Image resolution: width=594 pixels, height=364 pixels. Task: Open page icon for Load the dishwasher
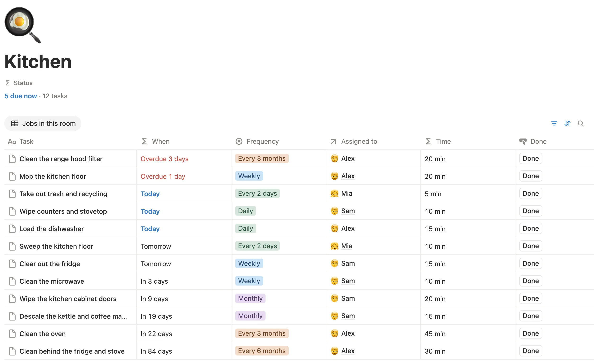[x=12, y=229]
